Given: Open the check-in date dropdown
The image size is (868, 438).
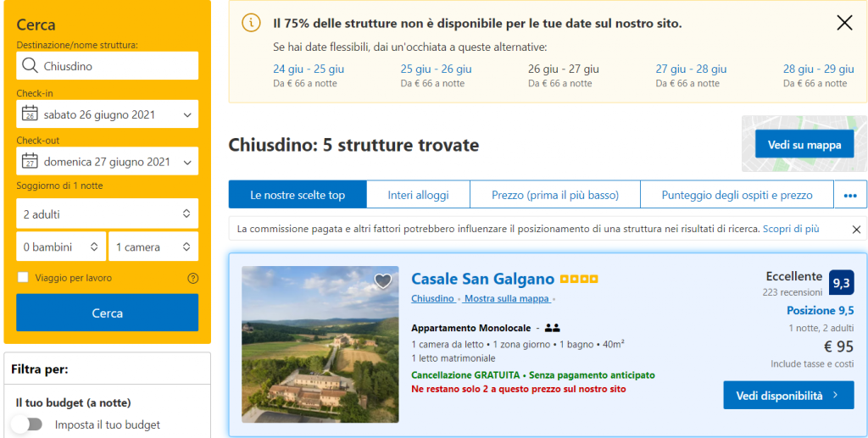Looking at the screenshot, I should coord(107,114).
